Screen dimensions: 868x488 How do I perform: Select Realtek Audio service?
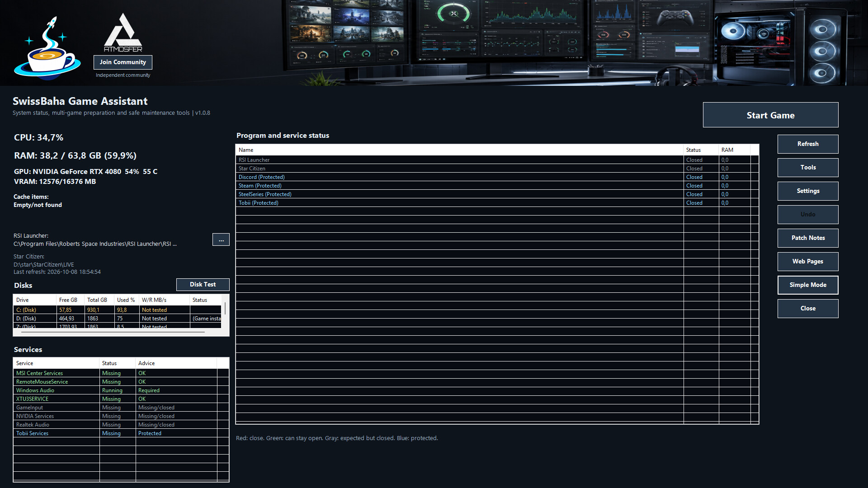click(121, 425)
